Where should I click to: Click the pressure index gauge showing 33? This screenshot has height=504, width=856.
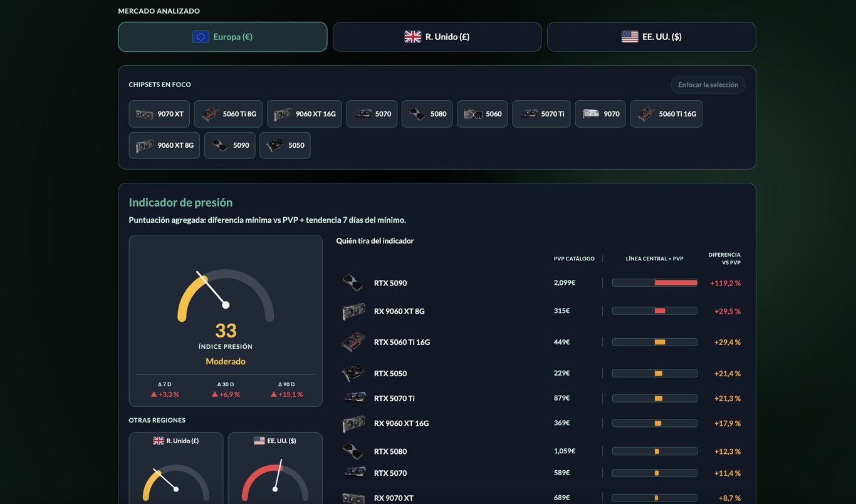point(226,296)
